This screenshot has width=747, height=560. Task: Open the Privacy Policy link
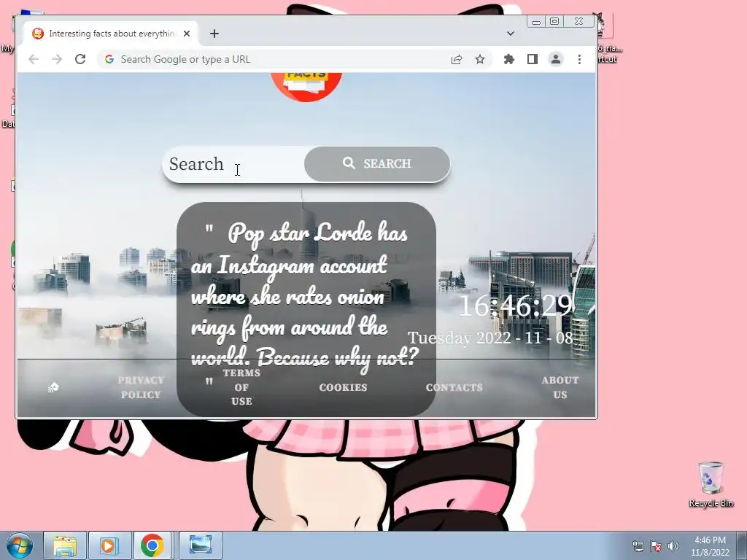pyautogui.click(x=141, y=387)
